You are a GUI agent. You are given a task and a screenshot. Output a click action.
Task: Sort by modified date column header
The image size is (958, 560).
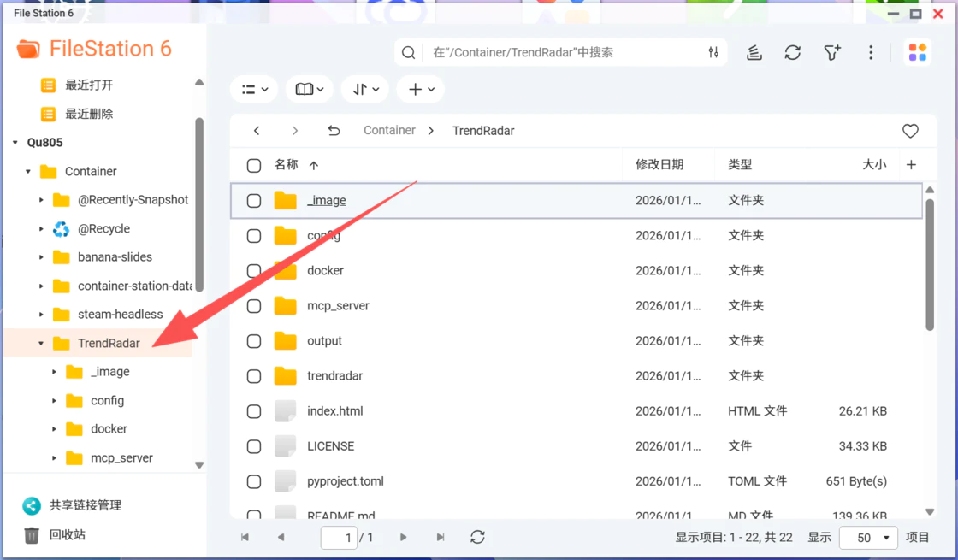(x=659, y=165)
